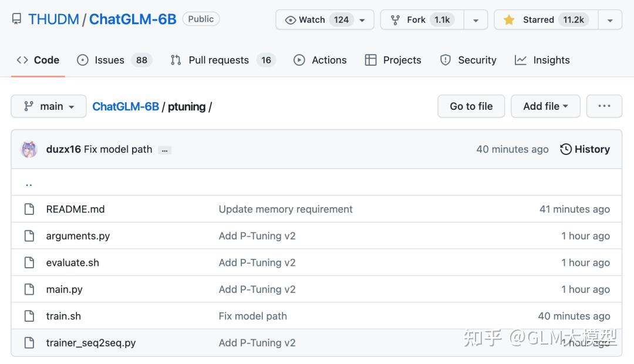The image size is (634, 364).
Task: Click the Security shield icon
Action: point(445,60)
